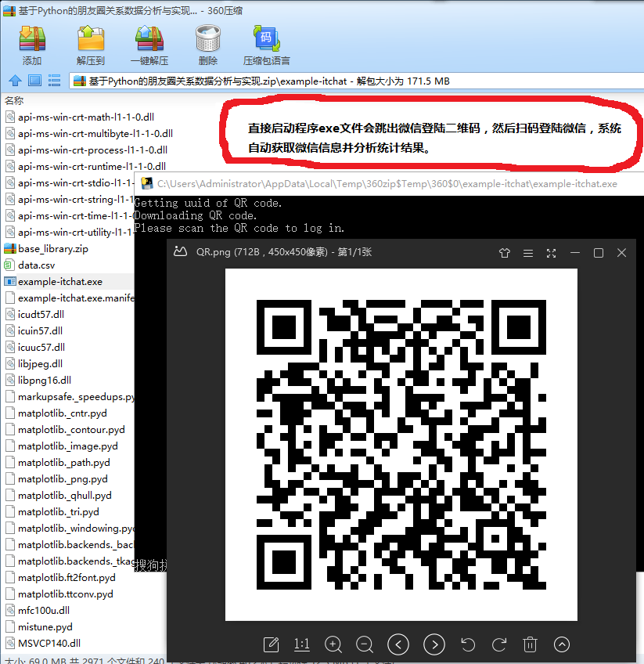644x664 pixels.
Task: Select icuuc57.dll file
Action: (41, 347)
